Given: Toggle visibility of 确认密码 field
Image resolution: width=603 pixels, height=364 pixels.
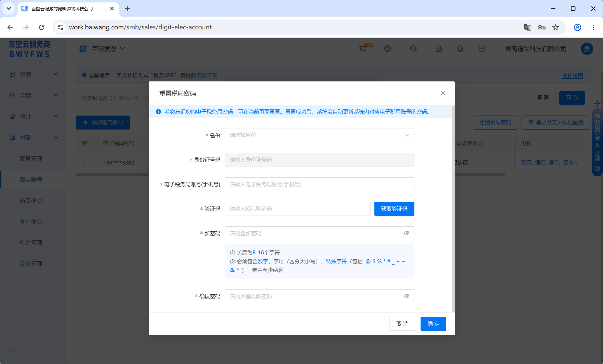Looking at the screenshot, I should pos(407,296).
